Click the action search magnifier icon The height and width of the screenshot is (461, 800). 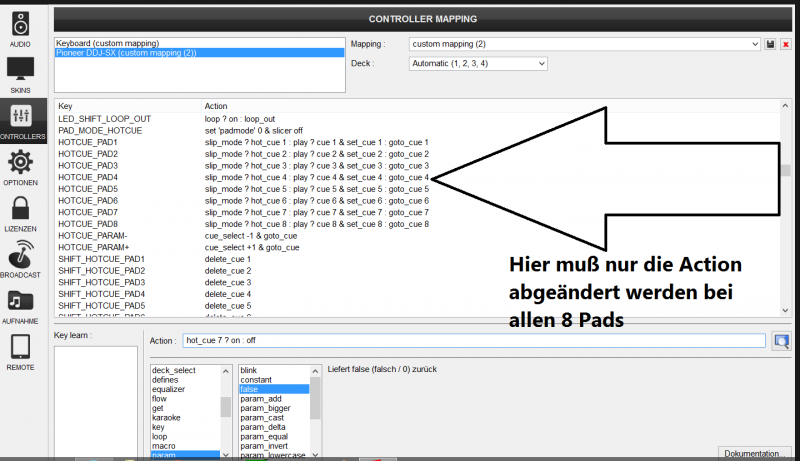click(x=782, y=341)
